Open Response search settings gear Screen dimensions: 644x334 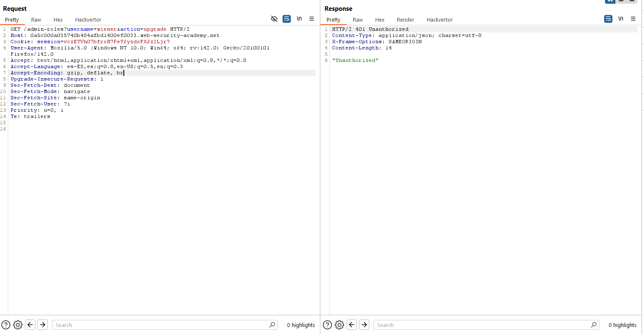tap(339, 325)
